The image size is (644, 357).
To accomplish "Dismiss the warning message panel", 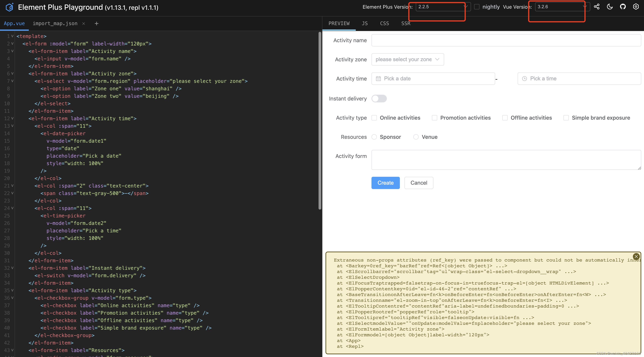I will [636, 256].
